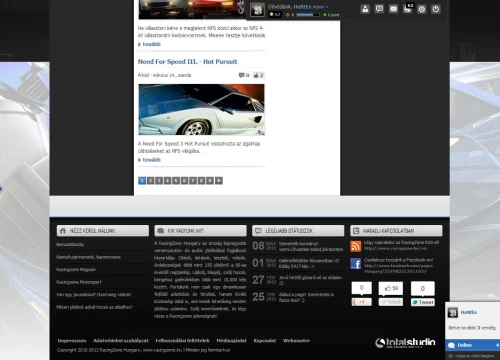Image resolution: width=500 pixels, height=360 pixels.
Task: Open the HeRtEs username link in top bar
Action: (x=302, y=7)
